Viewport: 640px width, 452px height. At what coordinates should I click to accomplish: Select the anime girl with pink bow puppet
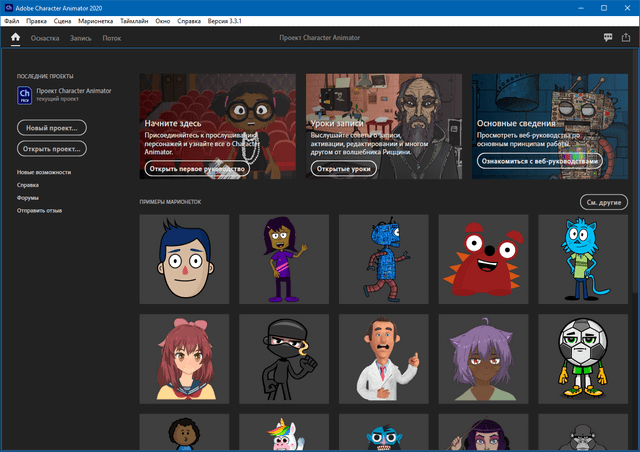(184, 358)
